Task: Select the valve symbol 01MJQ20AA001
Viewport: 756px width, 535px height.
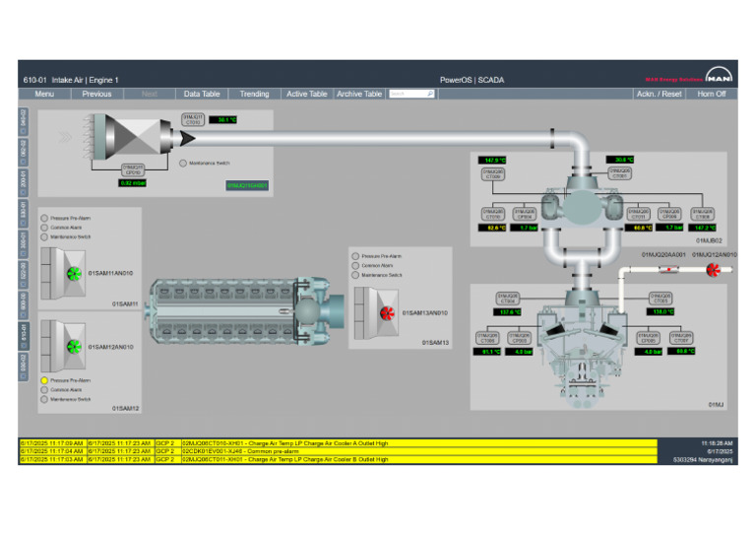Action: (x=668, y=269)
